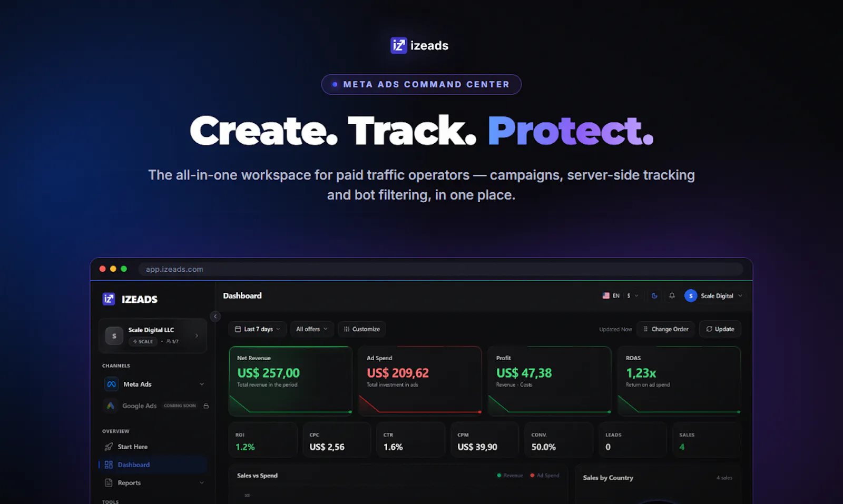This screenshot has height=504, width=843.
Task: Click the SALES 4 tile
Action: click(707, 440)
